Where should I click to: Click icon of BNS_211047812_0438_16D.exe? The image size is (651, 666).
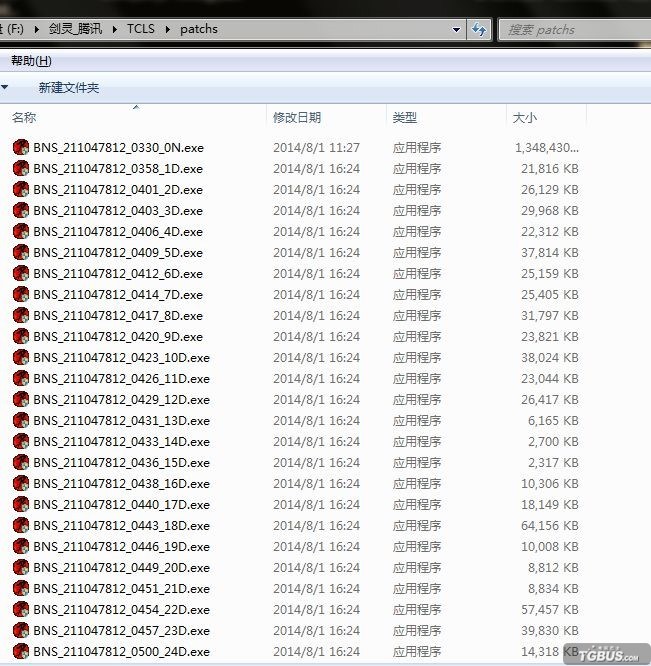(x=21, y=483)
